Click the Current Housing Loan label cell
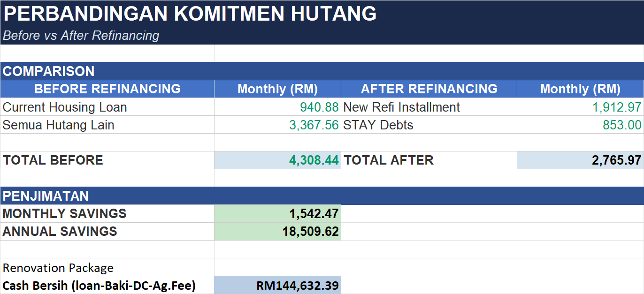Screen dimensions: 644x294 pos(107,107)
